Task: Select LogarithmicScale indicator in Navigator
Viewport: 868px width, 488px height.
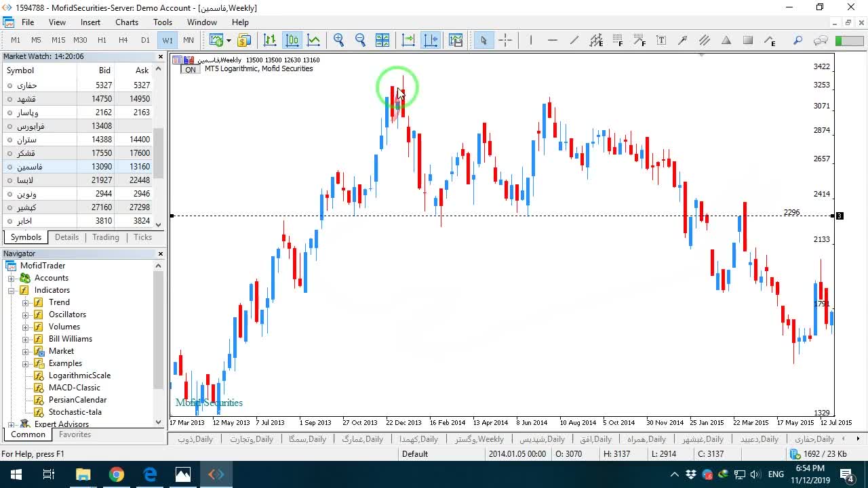Action: point(79,375)
